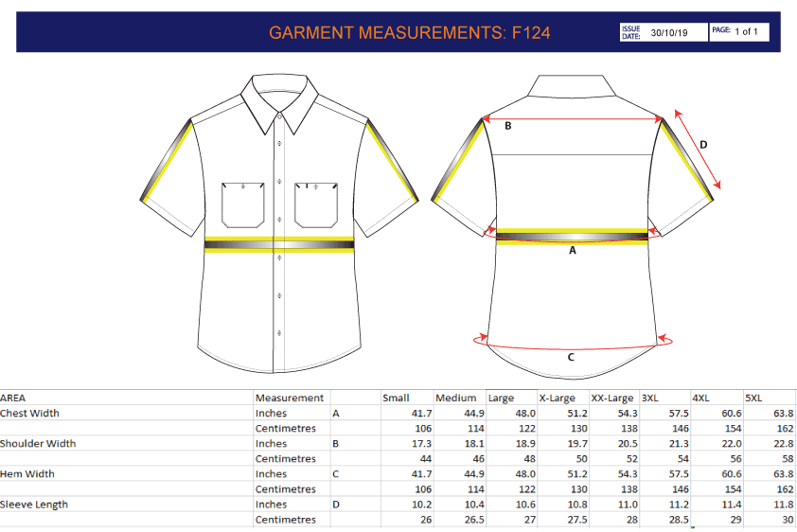This screenshot has height=532, width=797.
Task: Click the Small size header
Action: click(398, 398)
